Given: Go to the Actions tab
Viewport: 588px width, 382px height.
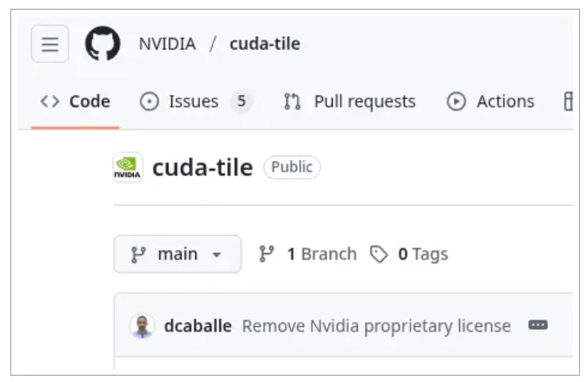Looking at the screenshot, I should [490, 102].
